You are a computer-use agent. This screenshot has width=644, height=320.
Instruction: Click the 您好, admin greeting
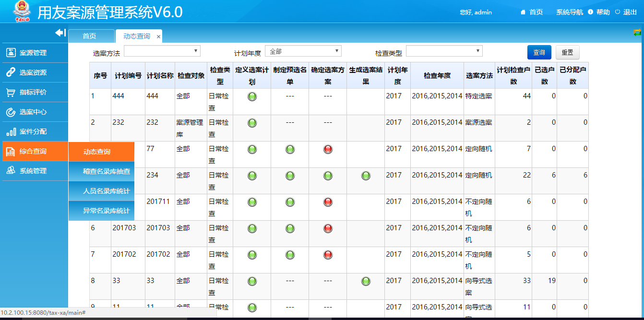[476, 12]
